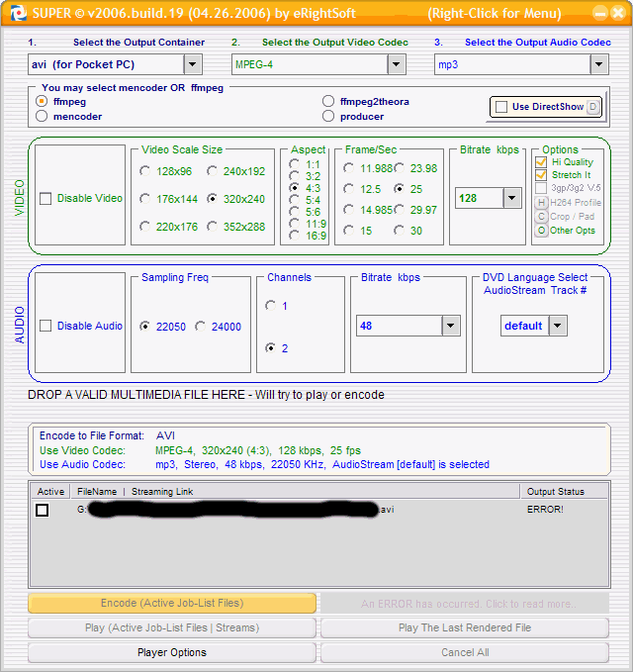
Task: Toggle the 3gp/3g2 V.5 checkbox
Action: 541,188
